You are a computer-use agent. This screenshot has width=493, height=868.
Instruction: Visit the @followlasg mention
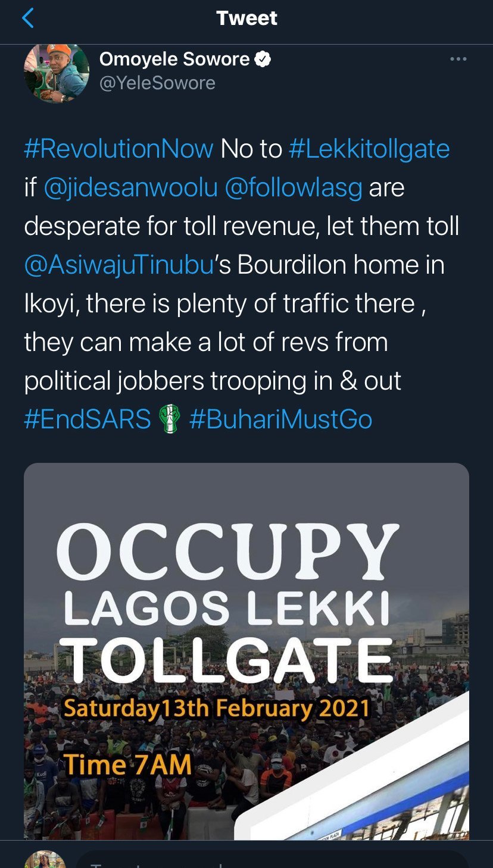(x=294, y=187)
